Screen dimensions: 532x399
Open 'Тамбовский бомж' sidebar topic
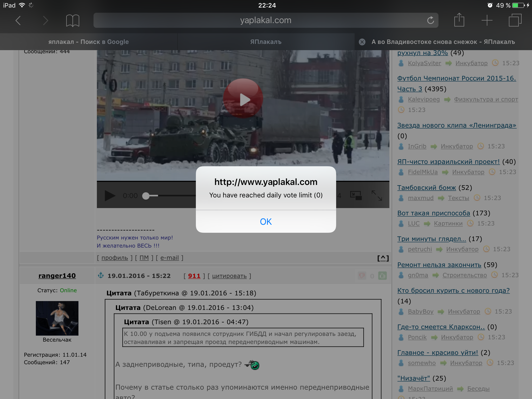pos(427,188)
